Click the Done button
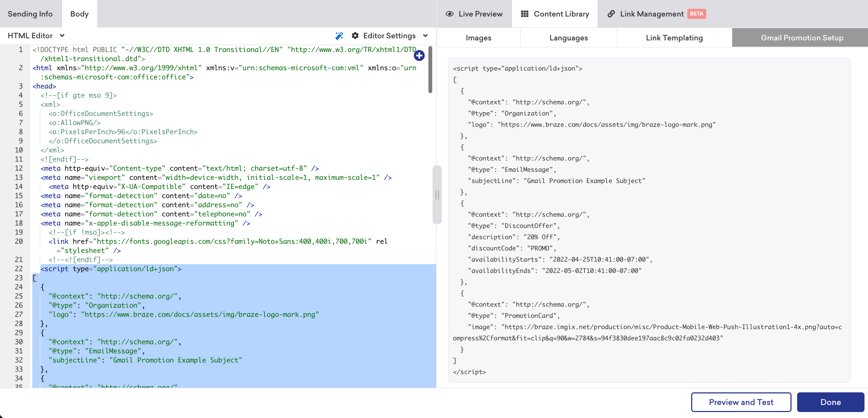Image resolution: width=868 pixels, height=418 pixels. (830, 402)
